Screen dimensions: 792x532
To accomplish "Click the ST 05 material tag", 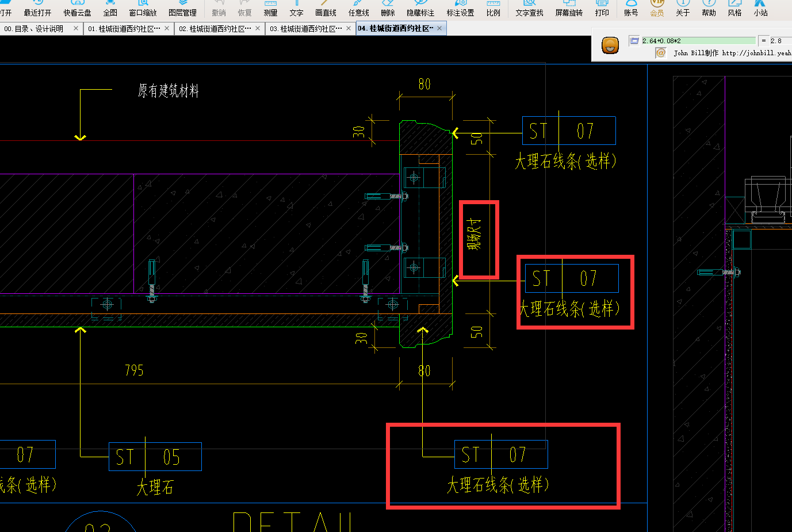I will (155, 457).
